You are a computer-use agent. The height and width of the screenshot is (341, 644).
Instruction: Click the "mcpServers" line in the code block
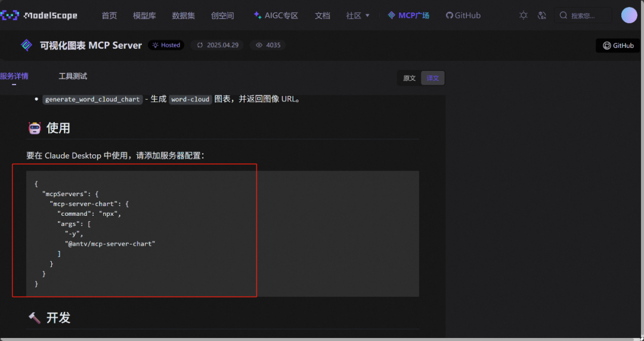pos(70,194)
